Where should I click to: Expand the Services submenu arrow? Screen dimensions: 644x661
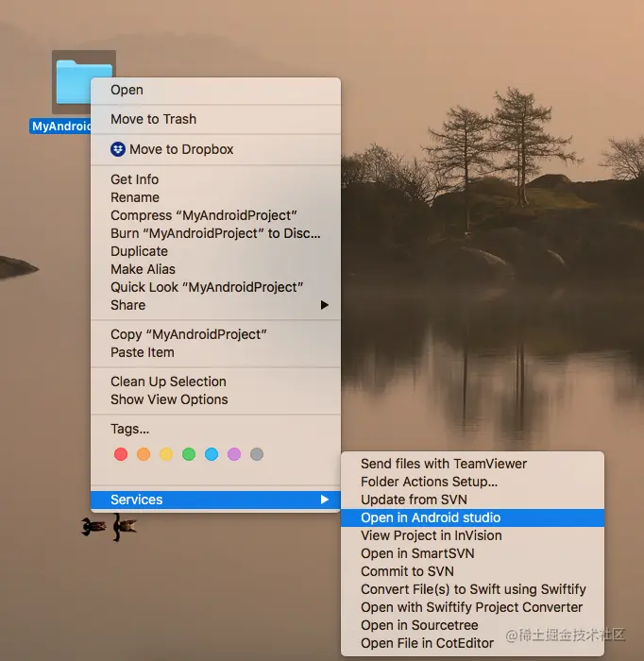324,500
